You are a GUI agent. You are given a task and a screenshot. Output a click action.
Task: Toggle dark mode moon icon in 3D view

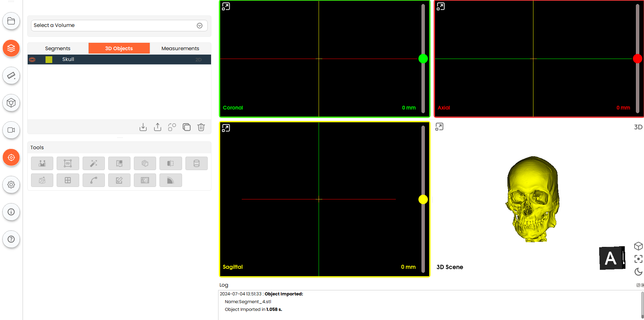coord(638,271)
